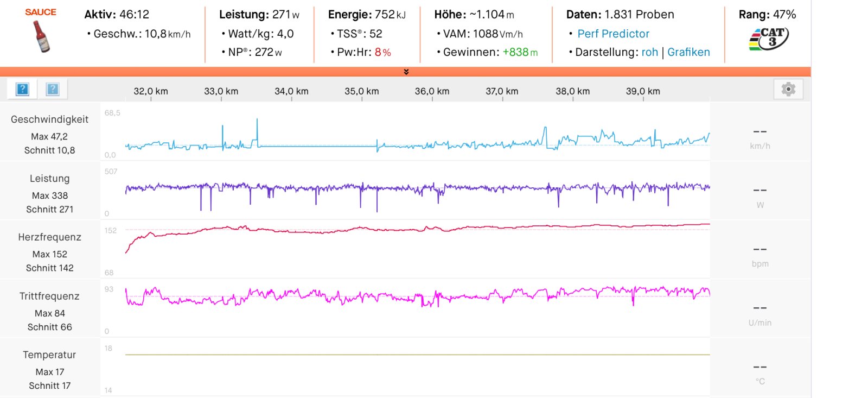Open the Perf Predictor link
Screen dimensions: 868x398
coord(613,34)
